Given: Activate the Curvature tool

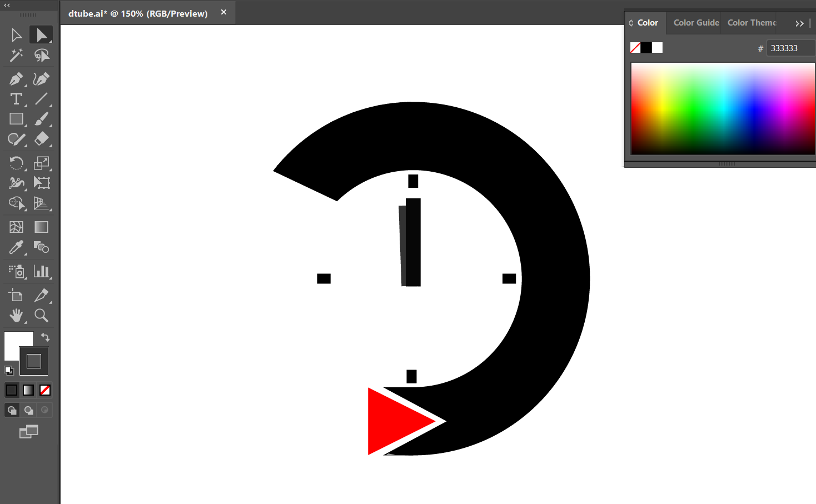Looking at the screenshot, I should [41, 79].
